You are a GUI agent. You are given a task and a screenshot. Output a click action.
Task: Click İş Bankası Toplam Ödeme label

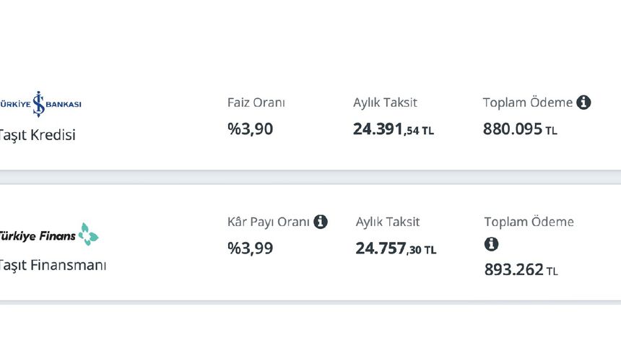point(527,103)
